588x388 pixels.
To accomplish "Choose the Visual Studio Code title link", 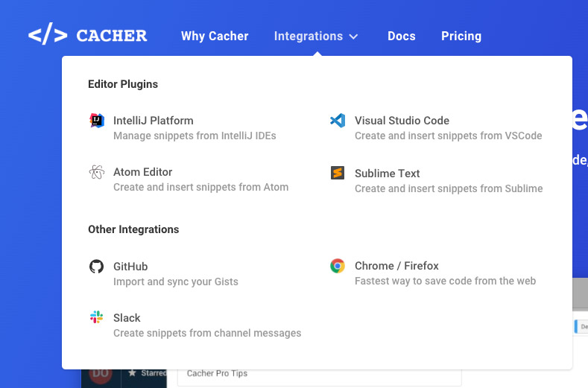I will [402, 121].
